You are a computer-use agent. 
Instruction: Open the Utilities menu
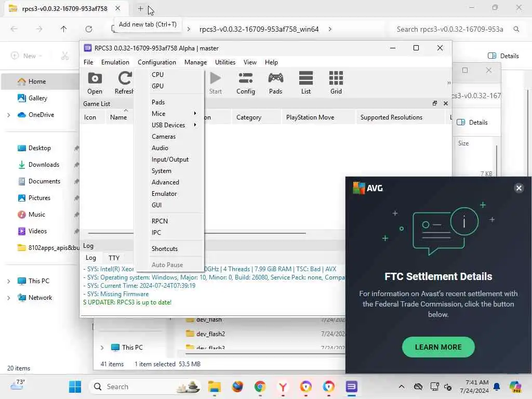pos(225,62)
